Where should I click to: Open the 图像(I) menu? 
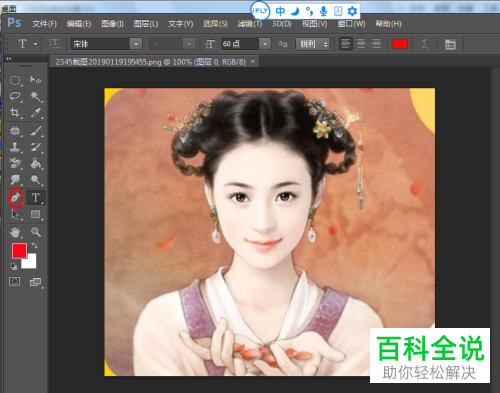tap(112, 24)
